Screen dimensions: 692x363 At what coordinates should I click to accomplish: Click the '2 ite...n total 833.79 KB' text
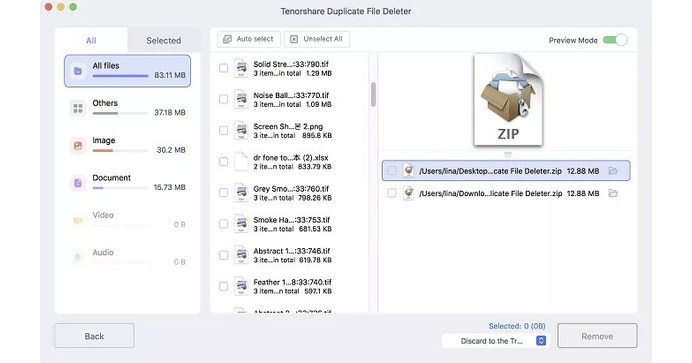point(292,167)
